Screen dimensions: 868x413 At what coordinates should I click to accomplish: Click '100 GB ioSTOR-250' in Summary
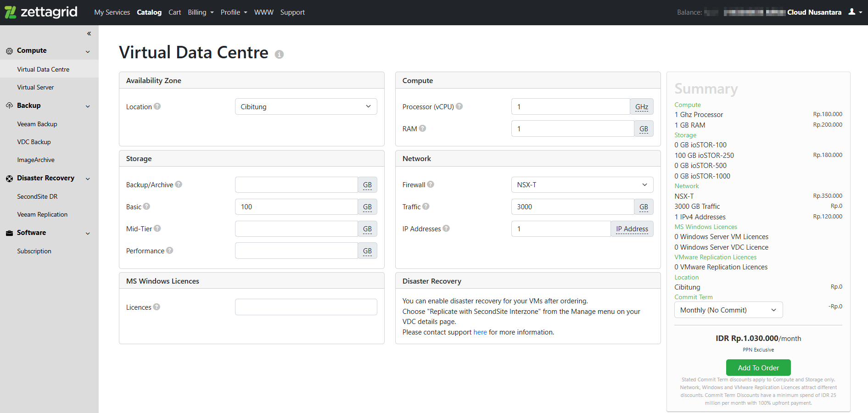coord(704,156)
